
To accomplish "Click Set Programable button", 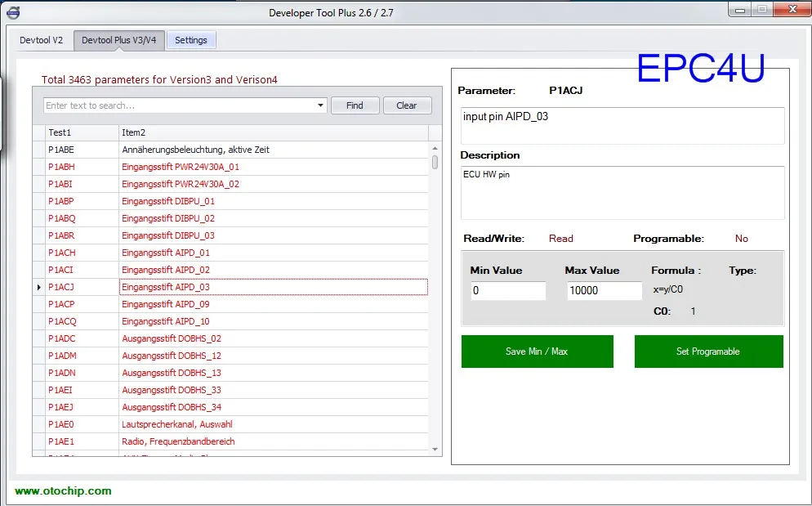I will click(708, 352).
